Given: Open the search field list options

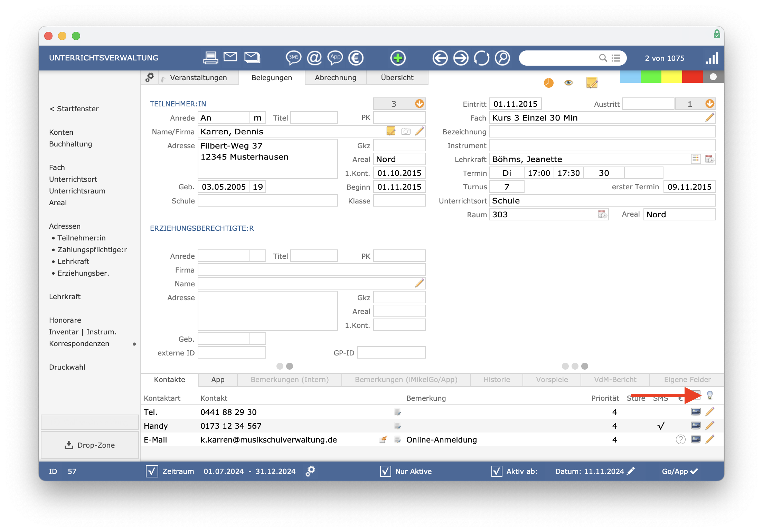Looking at the screenshot, I should (x=616, y=58).
